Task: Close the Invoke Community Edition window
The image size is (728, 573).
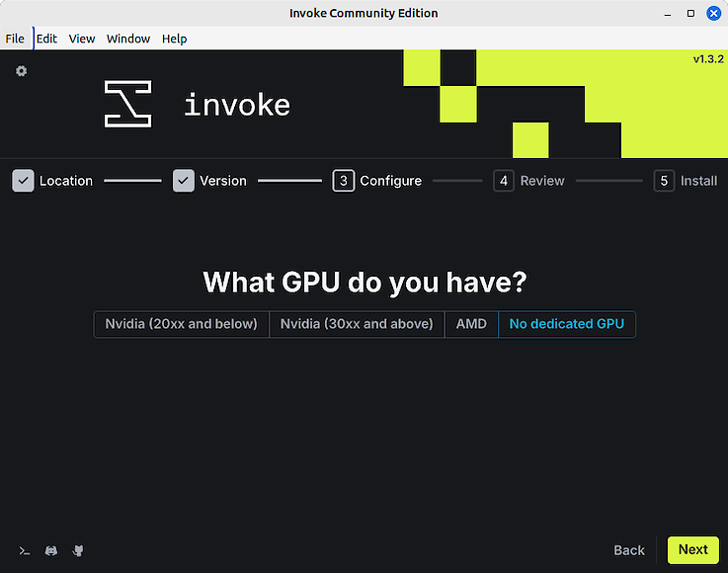Action: click(713, 14)
